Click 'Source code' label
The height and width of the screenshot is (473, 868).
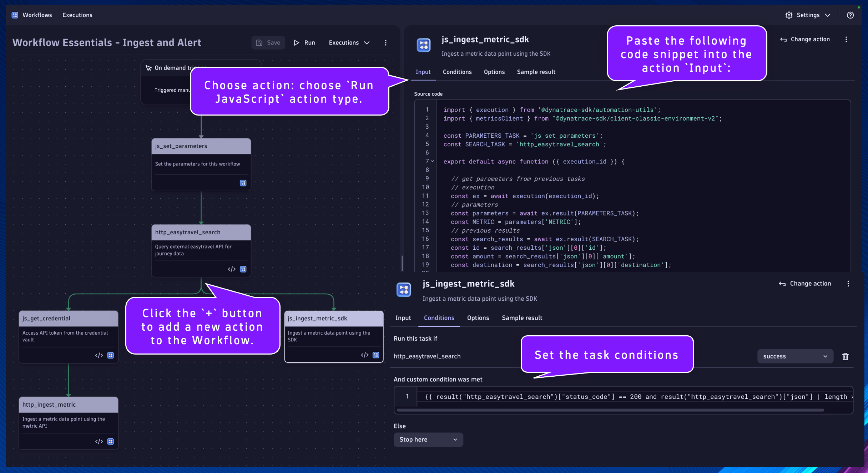[x=428, y=94]
